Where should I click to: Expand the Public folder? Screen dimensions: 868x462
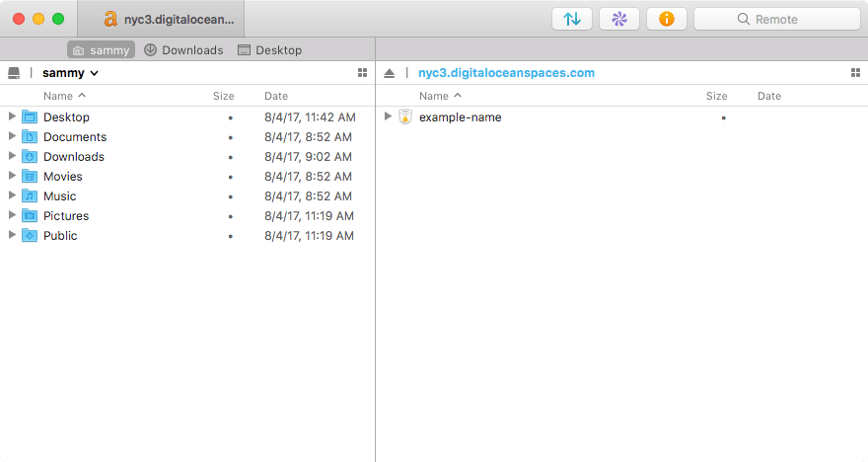(12, 235)
